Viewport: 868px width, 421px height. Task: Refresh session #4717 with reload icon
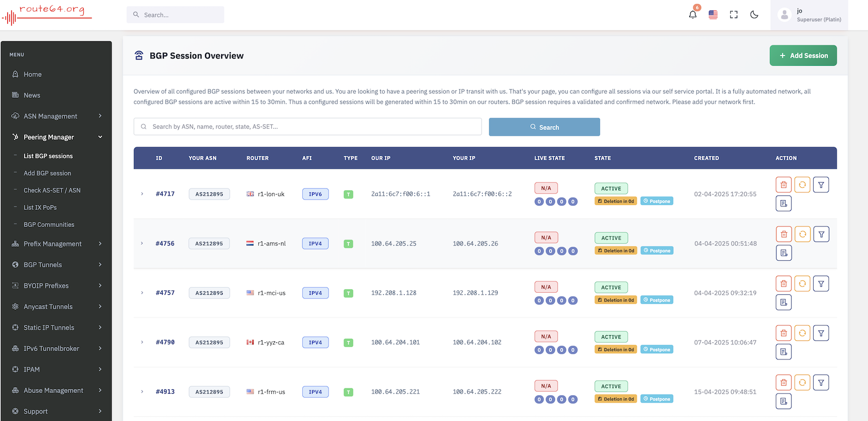tap(802, 185)
